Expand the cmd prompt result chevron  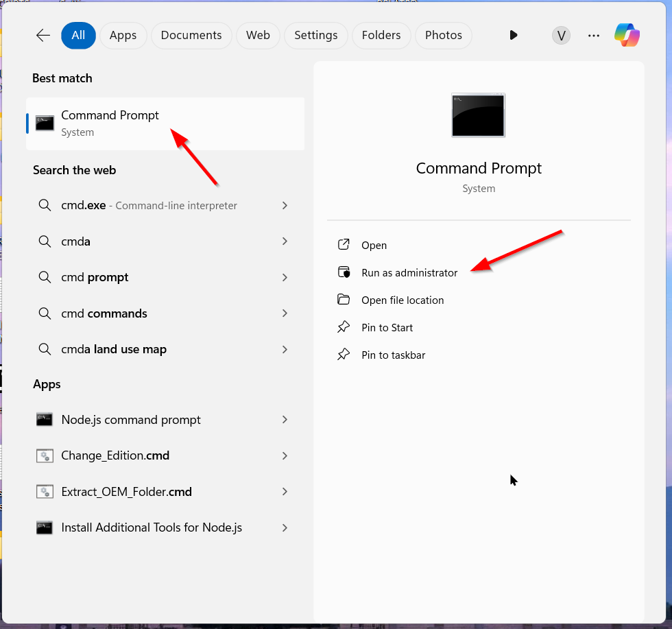point(285,277)
